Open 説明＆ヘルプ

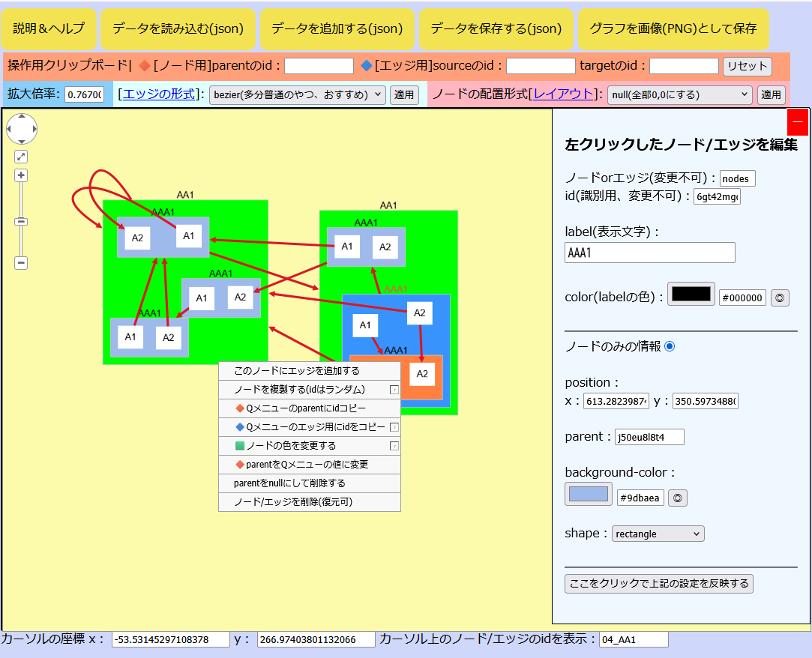point(48,28)
